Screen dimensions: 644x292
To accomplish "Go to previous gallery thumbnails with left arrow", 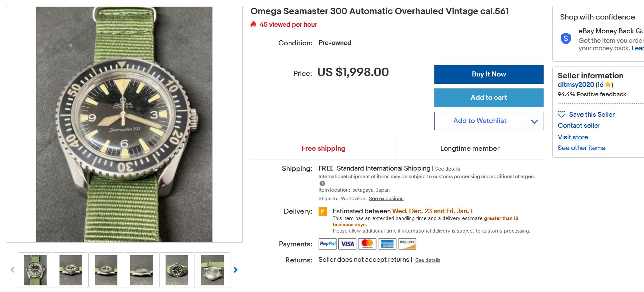I will (13, 270).
